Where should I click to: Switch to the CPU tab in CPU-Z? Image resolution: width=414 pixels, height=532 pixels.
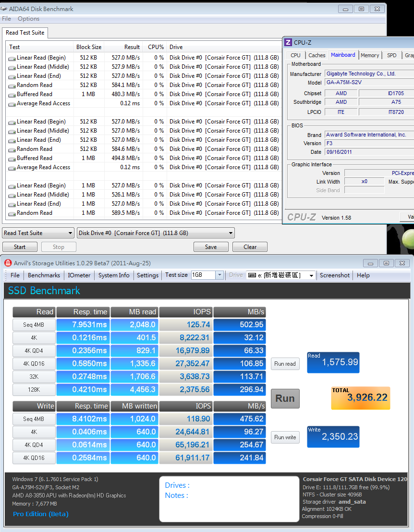click(x=295, y=55)
